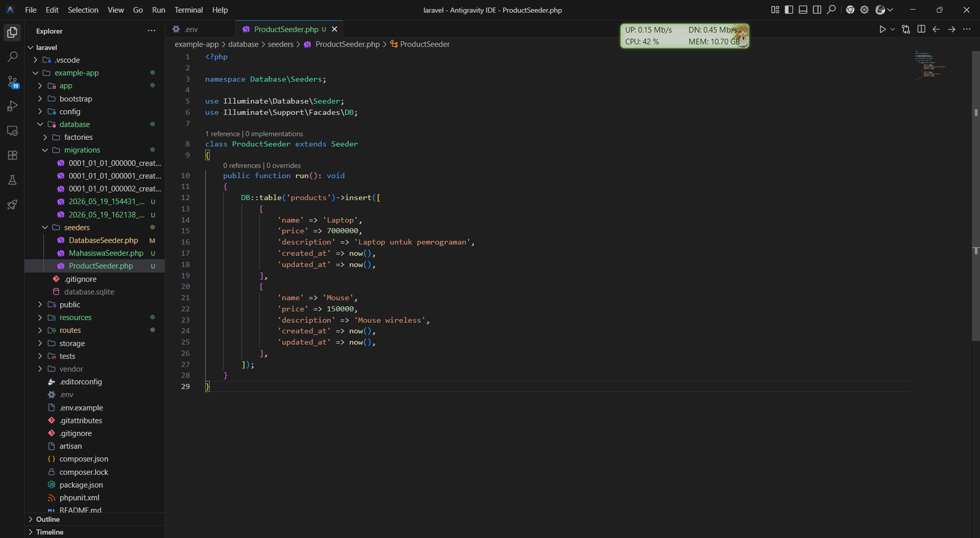Open editor More Actions ellipsis
This screenshot has height=538, width=980.
point(967,29)
